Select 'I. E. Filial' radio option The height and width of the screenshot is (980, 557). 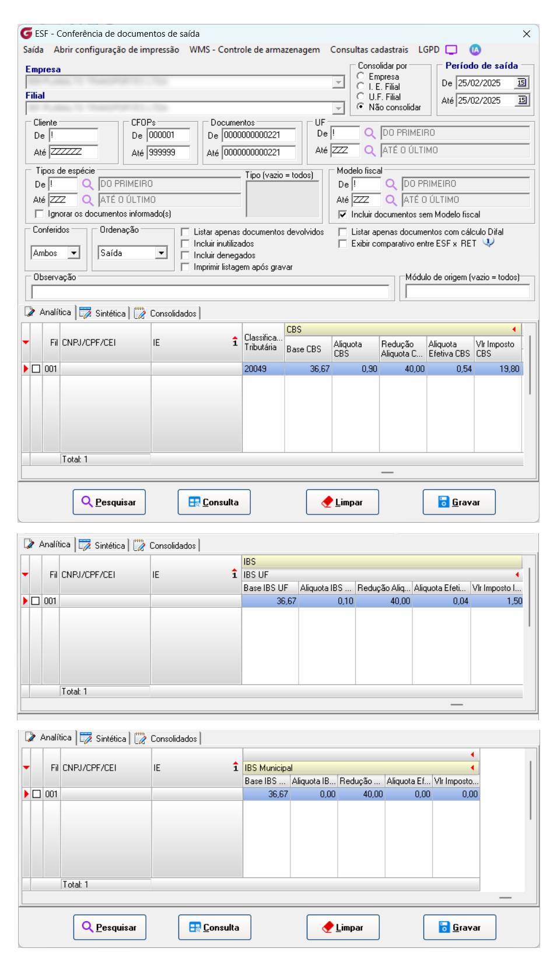pyautogui.click(x=360, y=86)
